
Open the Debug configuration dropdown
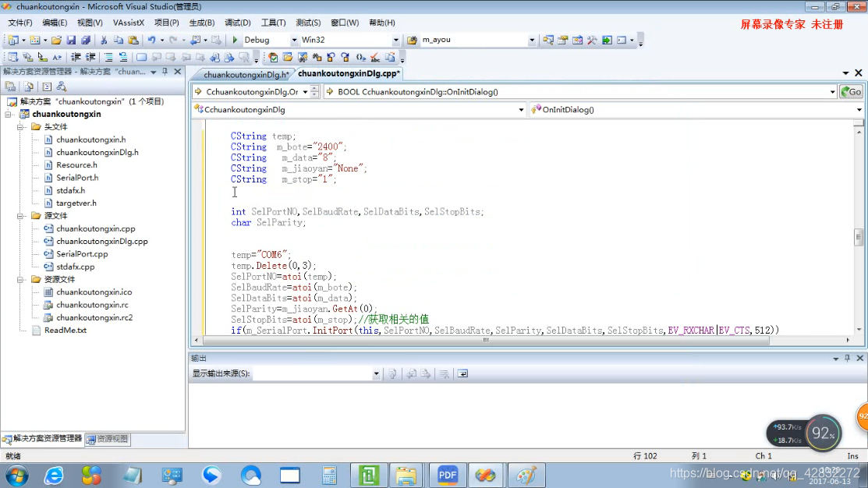pyautogui.click(x=294, y=40)
